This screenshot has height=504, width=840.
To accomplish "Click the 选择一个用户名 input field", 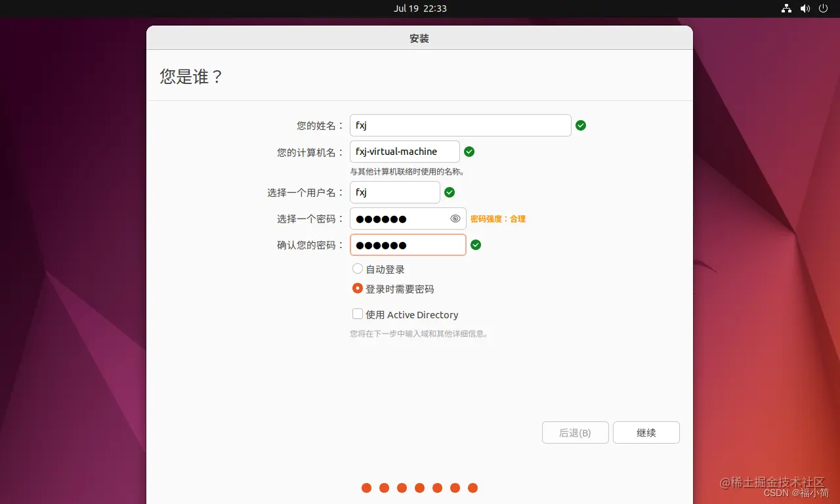I will (395, 192).
